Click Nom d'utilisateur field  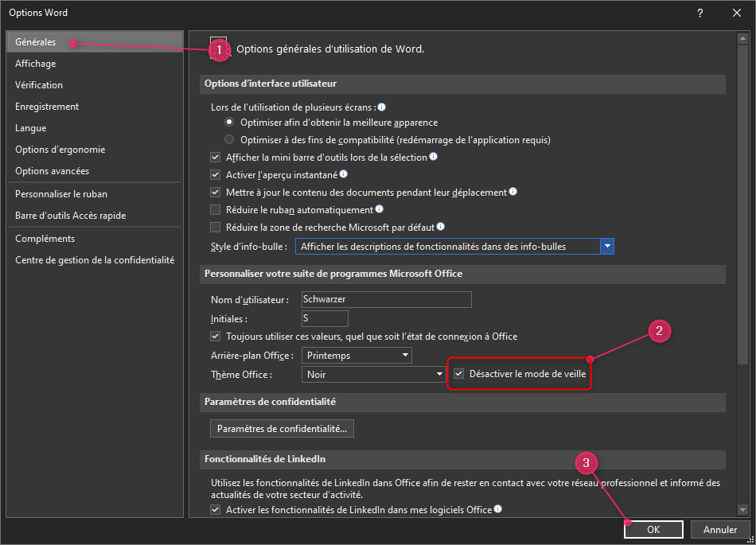(x=386, y=299)
